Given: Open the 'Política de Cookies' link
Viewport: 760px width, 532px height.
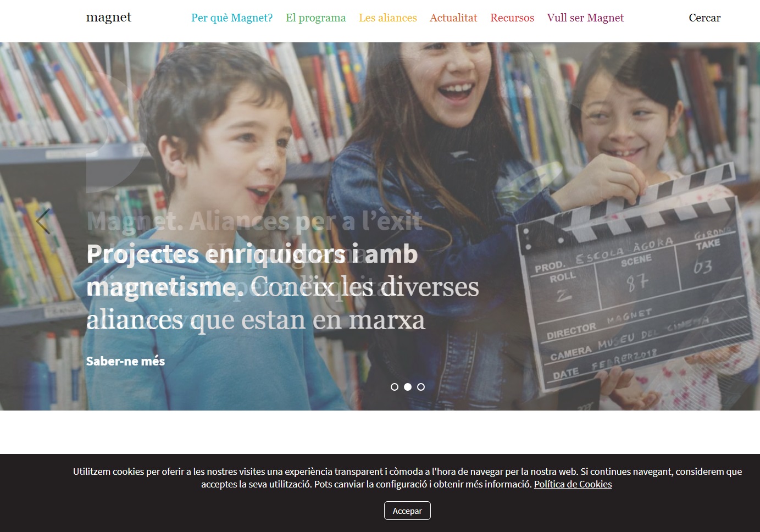Looking at the screenshot, I should tap(573, 484).
